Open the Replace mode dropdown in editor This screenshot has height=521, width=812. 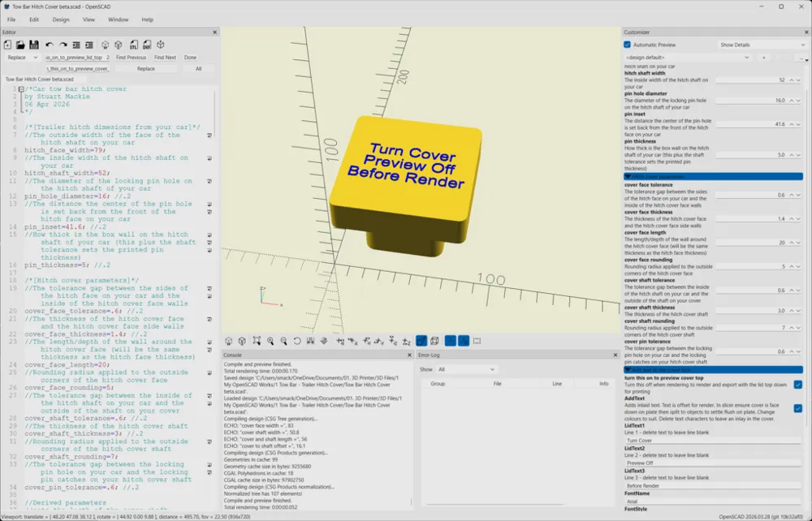point(22,58)
